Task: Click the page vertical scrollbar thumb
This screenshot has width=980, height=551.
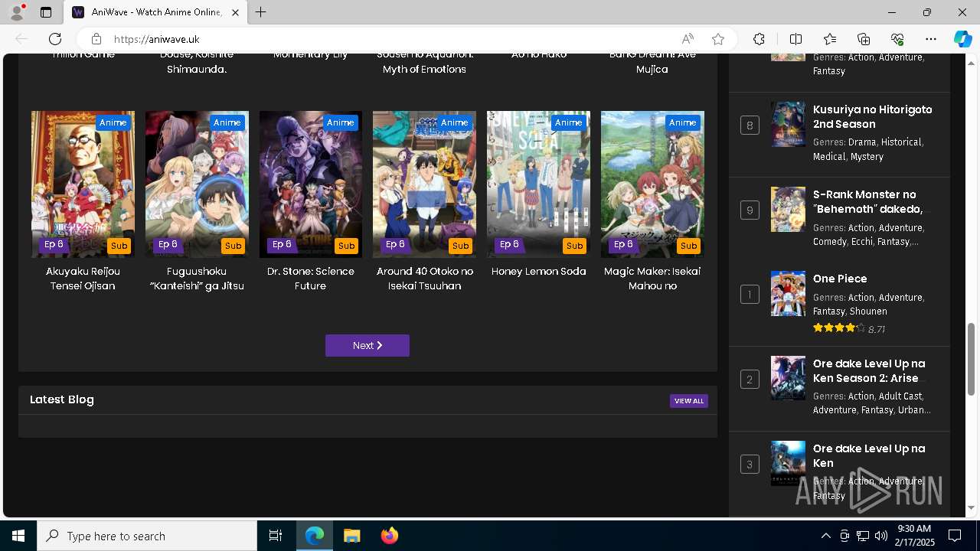Action: (x=971, y=358)
